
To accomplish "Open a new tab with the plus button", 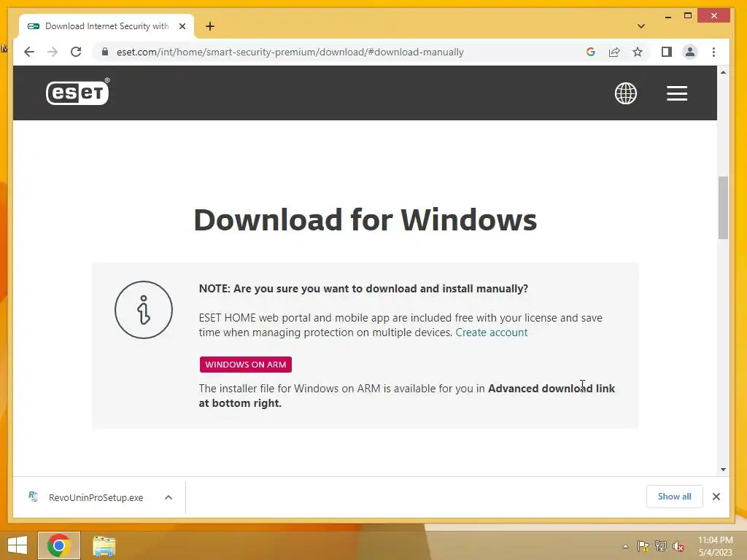I will (210, 26).
